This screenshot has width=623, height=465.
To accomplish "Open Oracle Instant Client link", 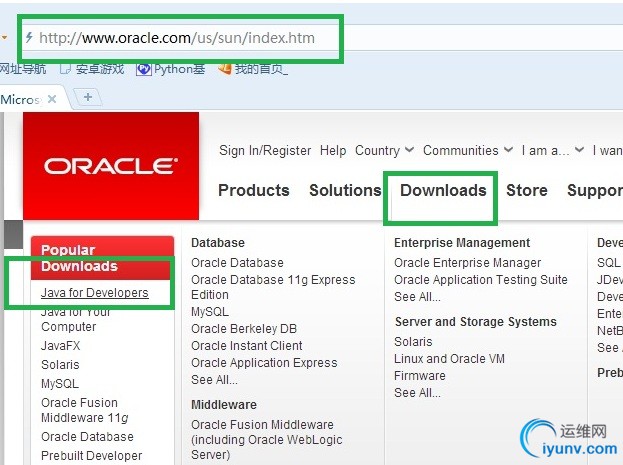I will (x=247, y=346).
